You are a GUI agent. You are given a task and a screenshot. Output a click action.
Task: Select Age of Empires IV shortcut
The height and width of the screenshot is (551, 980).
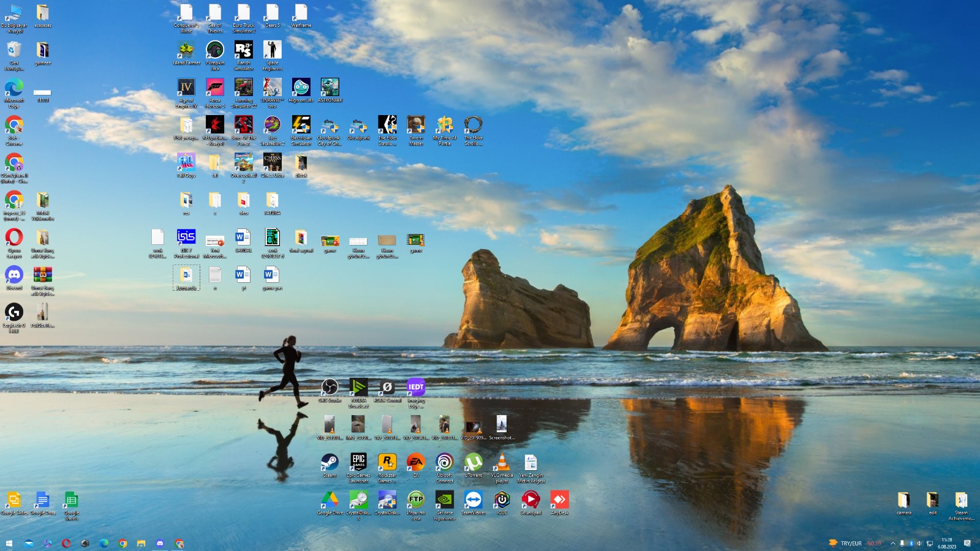186,92
